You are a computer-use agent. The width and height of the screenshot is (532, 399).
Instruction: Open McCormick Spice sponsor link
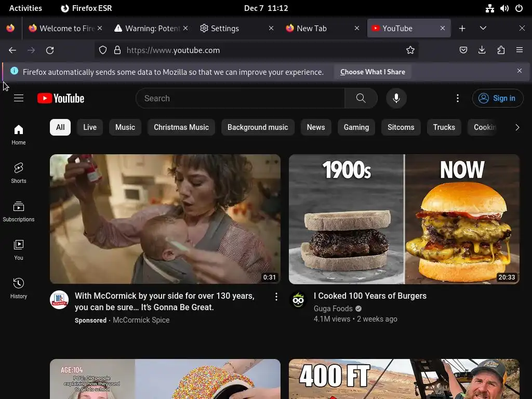pos(141,320)
